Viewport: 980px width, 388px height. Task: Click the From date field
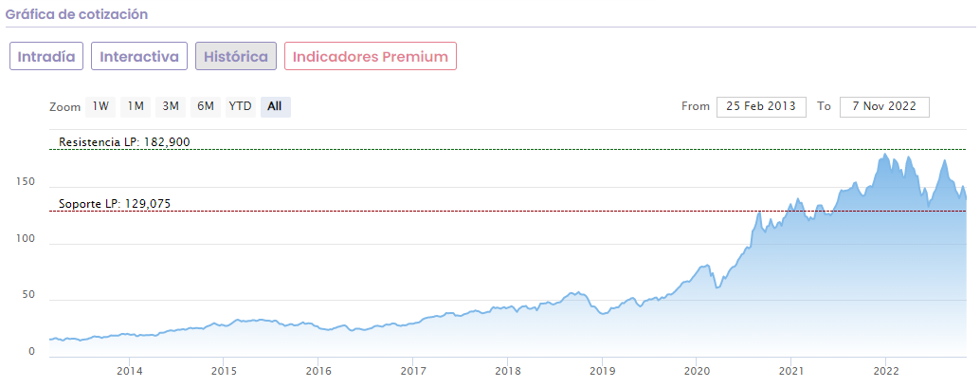coord(761,106)
